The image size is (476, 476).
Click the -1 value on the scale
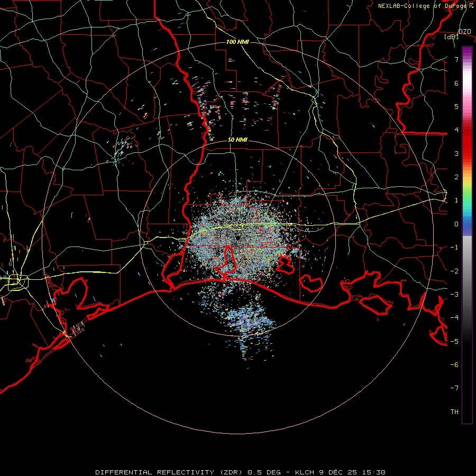pos(454,248)
